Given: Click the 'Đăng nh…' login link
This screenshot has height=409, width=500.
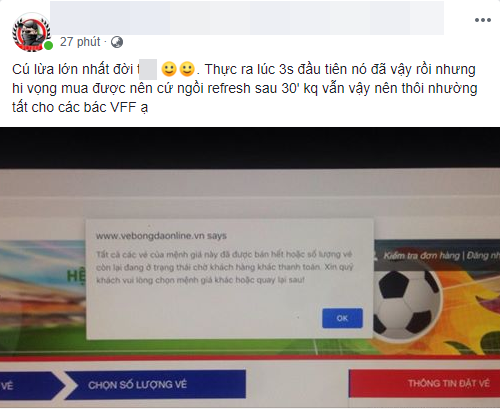Looking at the screenshot, I should pyautogui.click(x=483, y=256).
